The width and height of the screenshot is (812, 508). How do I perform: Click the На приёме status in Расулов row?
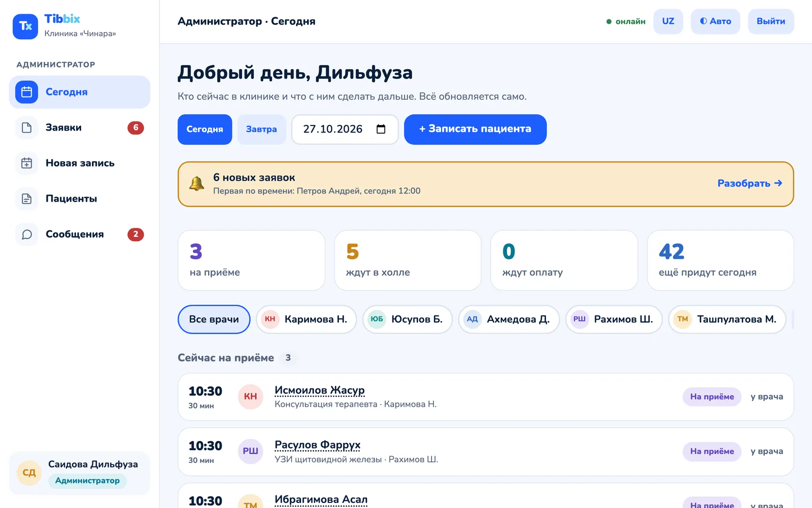(x=712, y=451)
